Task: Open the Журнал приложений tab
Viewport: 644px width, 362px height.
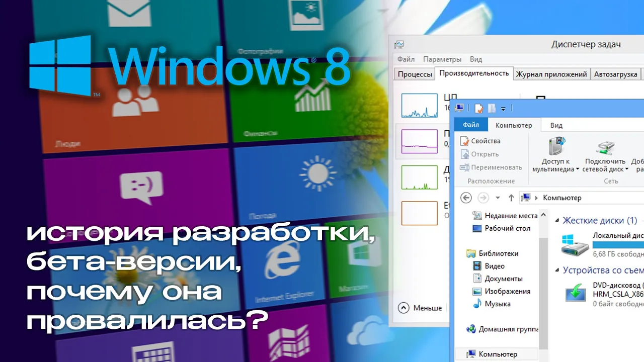Action: [x=551, y=74]
